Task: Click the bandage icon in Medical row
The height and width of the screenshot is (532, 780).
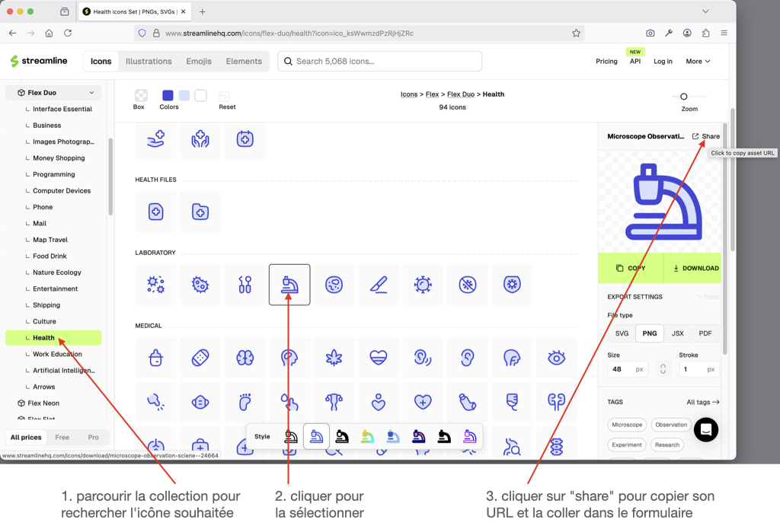Action: coord(200,358)
